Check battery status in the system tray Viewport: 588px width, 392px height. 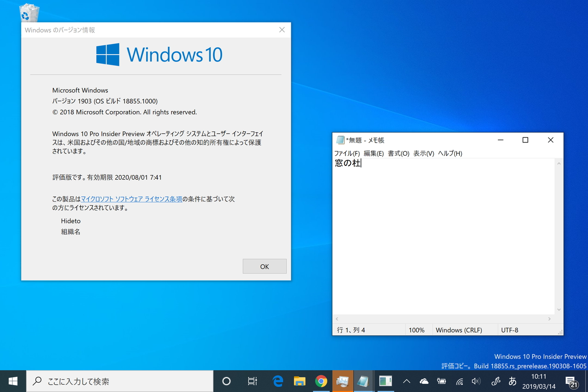coord(441,381)
